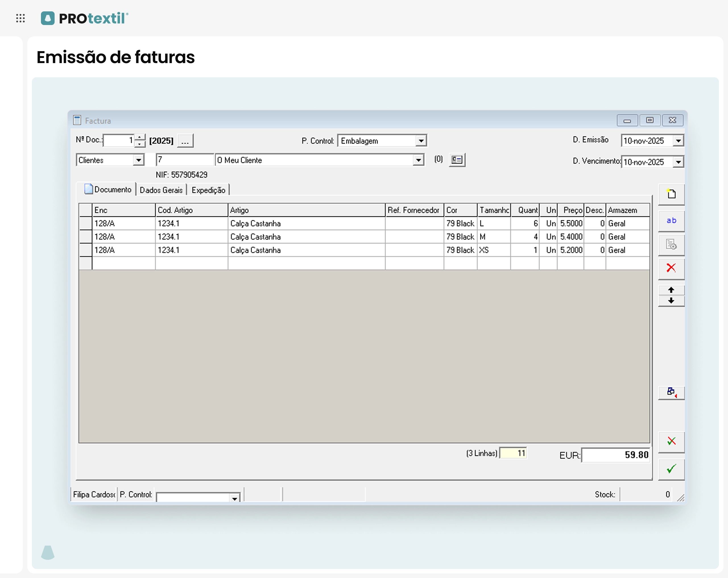Open the Clientes entity type dropdown
Image resolution: width=728 pixels, height=578 pixels.
tap(138, 160)
